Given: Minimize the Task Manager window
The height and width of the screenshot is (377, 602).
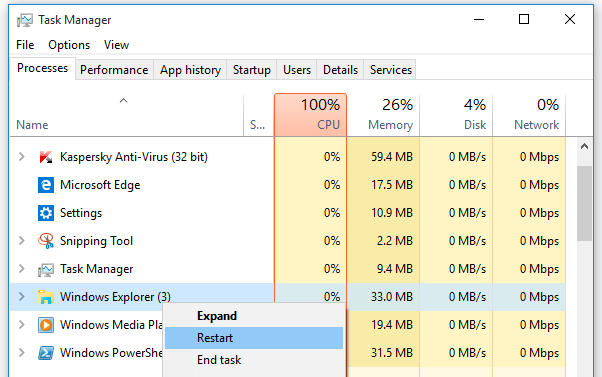Looking at the screenshot, I should click(479, 19).
